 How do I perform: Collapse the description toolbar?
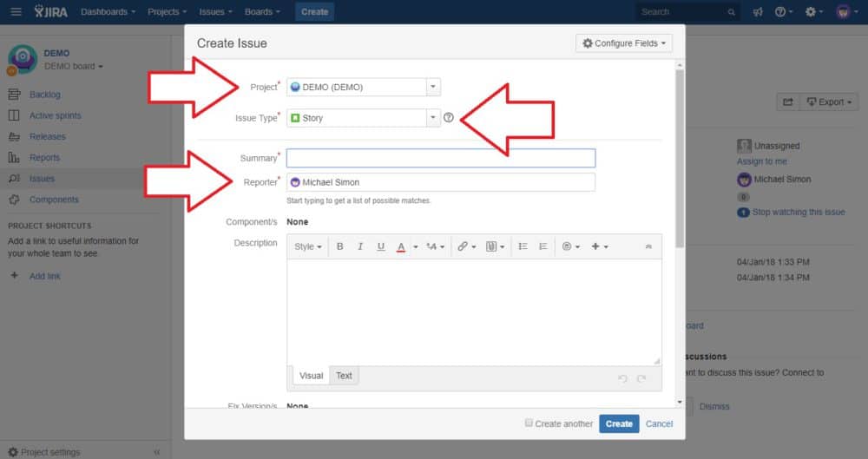(648, 246)
